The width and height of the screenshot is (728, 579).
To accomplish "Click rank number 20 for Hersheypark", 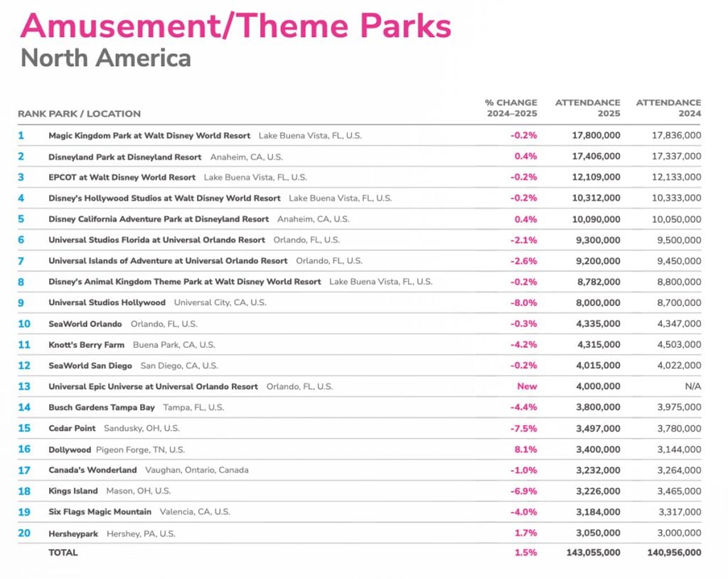I will [24, 533].
